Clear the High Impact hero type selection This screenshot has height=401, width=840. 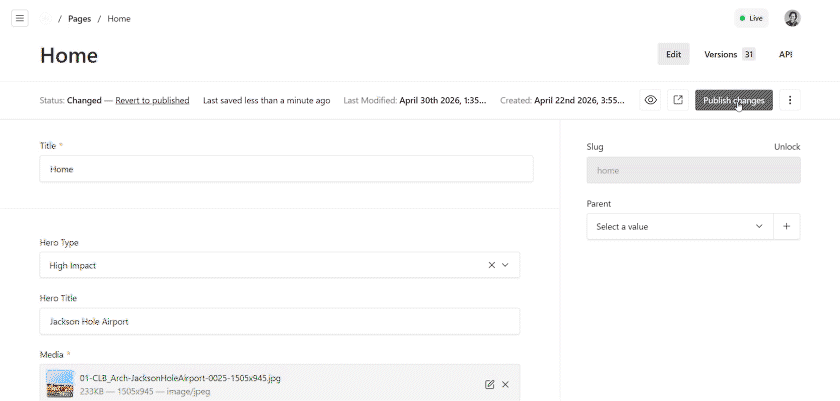pyautogui.click(x=491, y=265)
